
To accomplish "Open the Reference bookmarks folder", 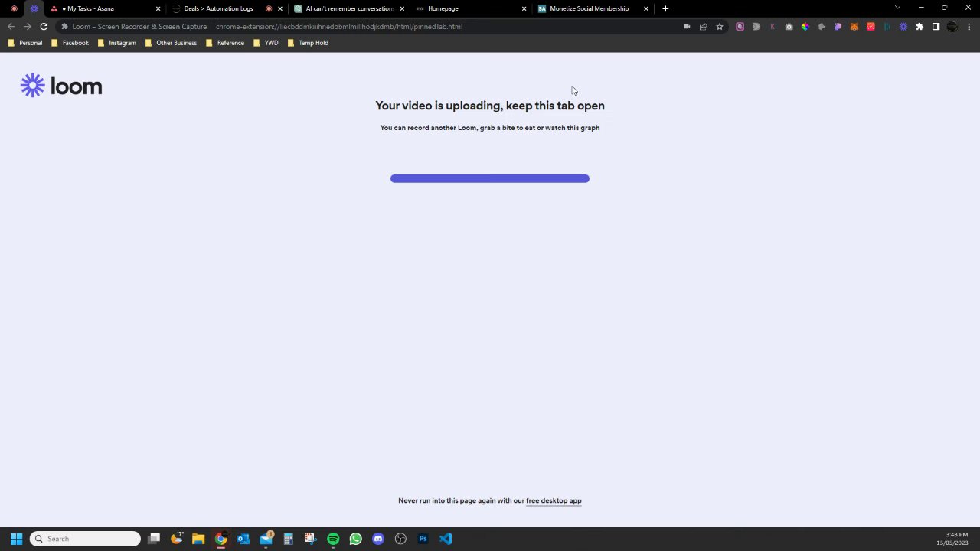I will pyautogui.click(x=224, y=43).
